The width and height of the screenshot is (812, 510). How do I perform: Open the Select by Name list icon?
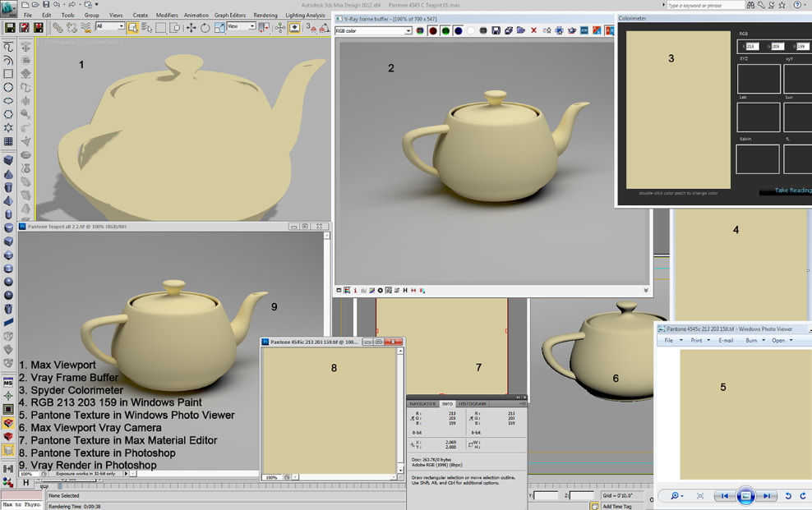[147, 27]
